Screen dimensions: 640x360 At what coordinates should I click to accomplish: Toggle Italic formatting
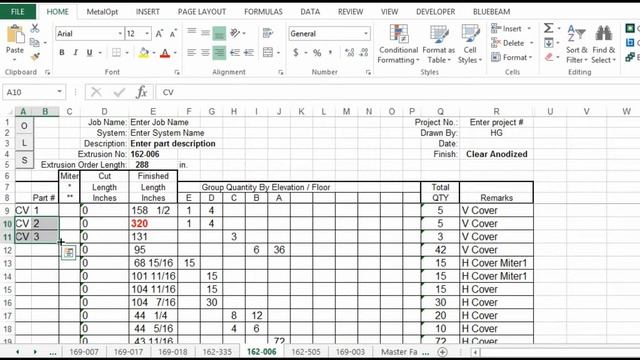point(76,53)
